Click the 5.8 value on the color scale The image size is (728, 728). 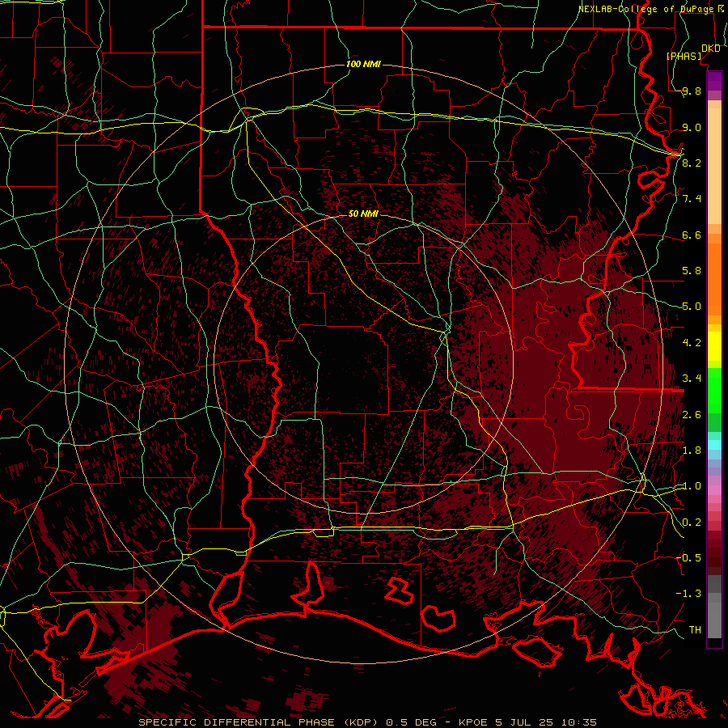pyautogui.click(x=692, y=271)
